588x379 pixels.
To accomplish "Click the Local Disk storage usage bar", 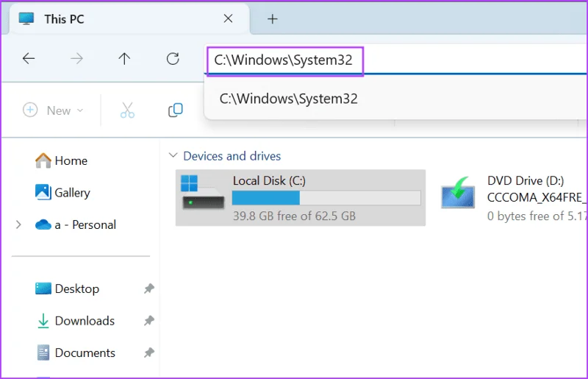I will pyautogui.click(x=326, y=198).
